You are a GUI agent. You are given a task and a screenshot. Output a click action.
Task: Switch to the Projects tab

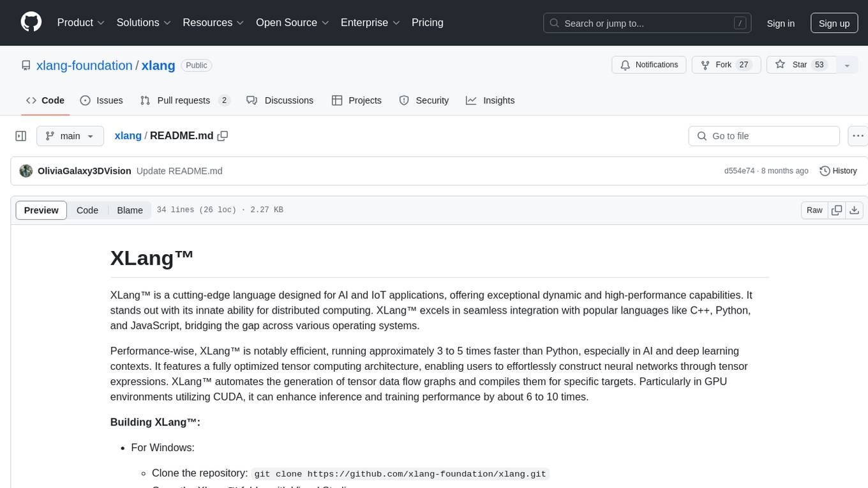tap(357, 100)
